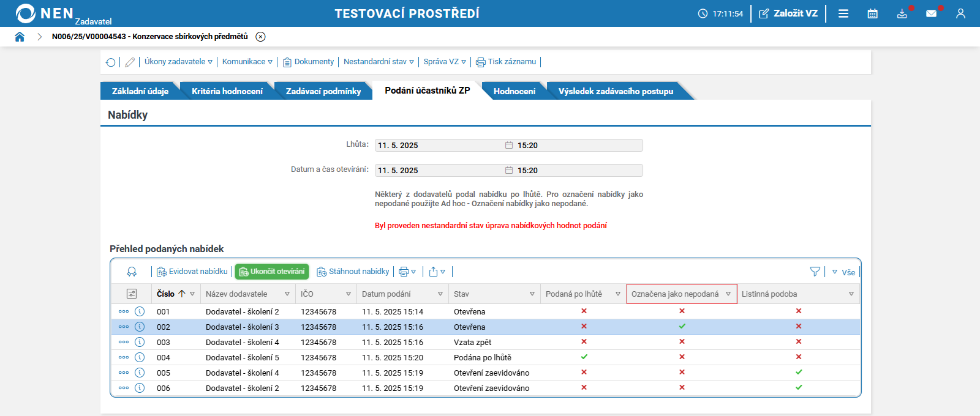The width and height of the screenshot is (980, 416).
Task: Click Tisk záznamu print action
Action: (x=506, y=62)
